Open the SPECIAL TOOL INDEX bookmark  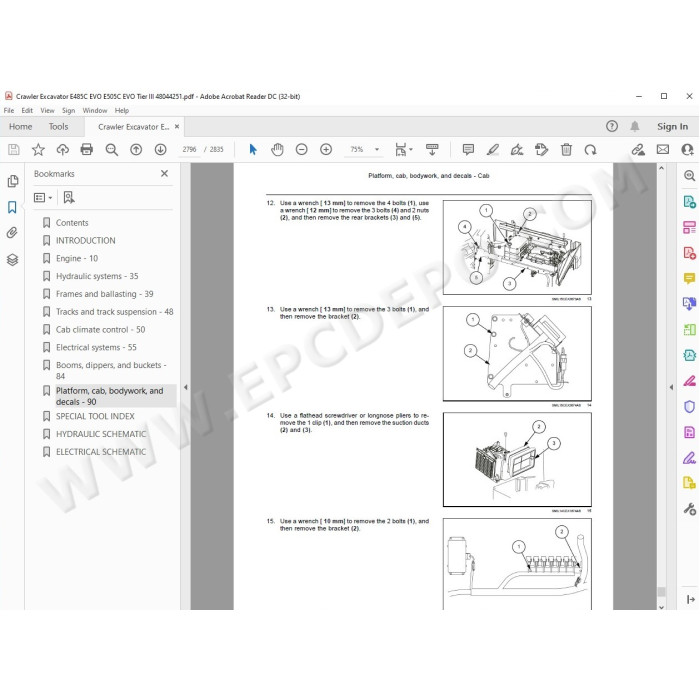[95, 416]
